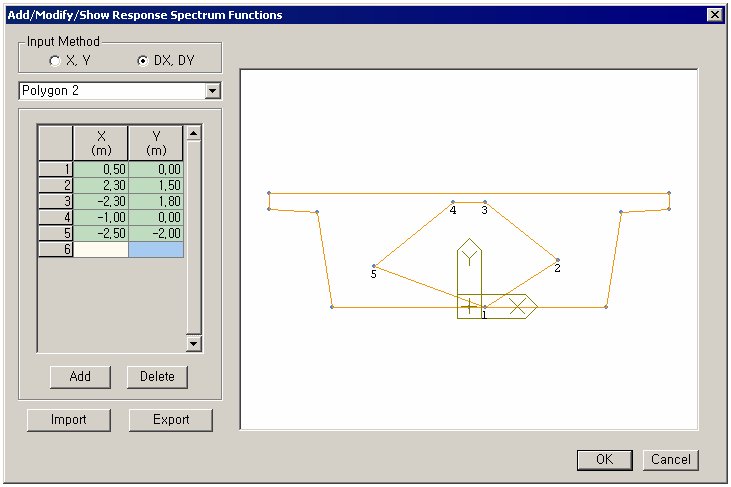The image size is (731, 487).
Task: Click polygon vertex point 5 in preview
Action: pyautogui.click(x=375, y=266)
